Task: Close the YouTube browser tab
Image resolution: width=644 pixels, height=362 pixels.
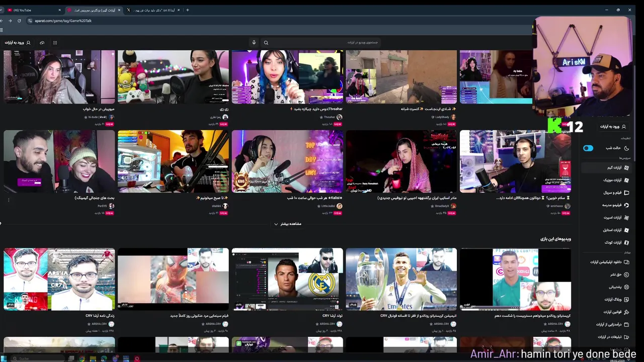Action: [x=59, y=10]
